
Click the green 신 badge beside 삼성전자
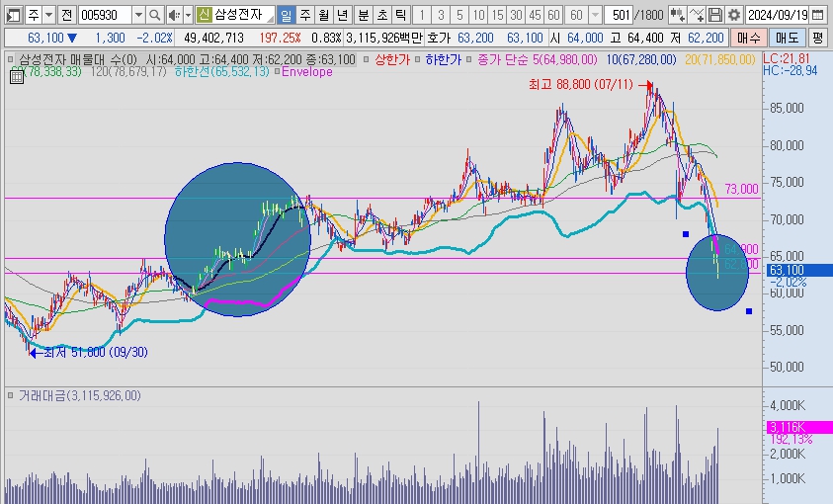tap(204, 15)
